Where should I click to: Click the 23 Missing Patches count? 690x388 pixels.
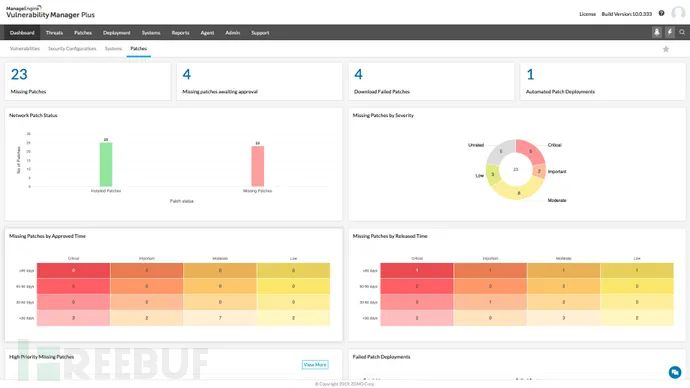[x=19, y=74]
